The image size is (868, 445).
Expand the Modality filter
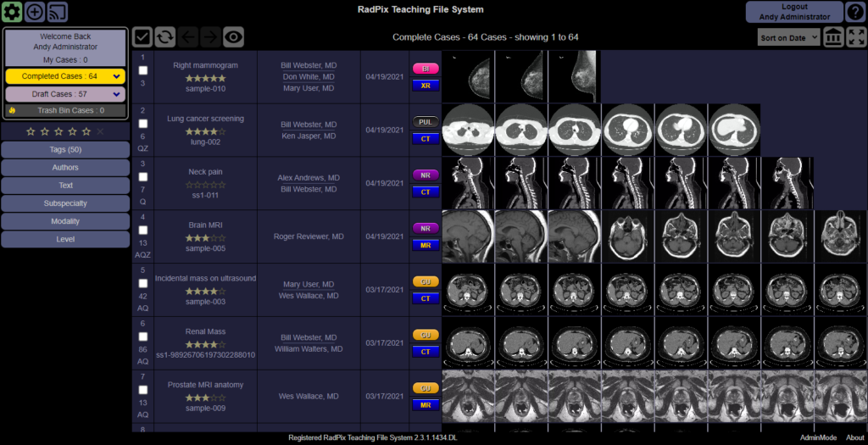(65, 221)
